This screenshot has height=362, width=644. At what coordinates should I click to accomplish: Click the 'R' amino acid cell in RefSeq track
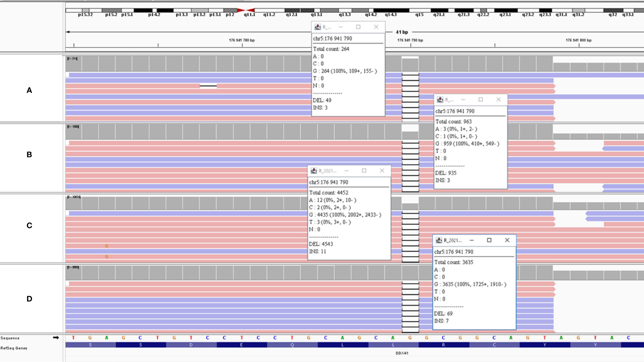click(x=444, y=345)
